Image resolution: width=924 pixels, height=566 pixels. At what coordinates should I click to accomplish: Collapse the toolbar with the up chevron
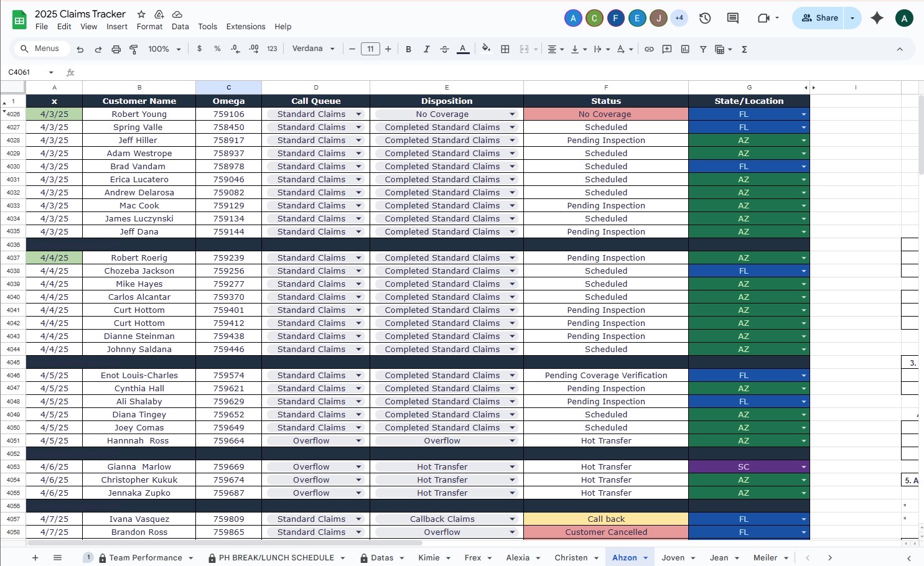click(x=900, y=49)
